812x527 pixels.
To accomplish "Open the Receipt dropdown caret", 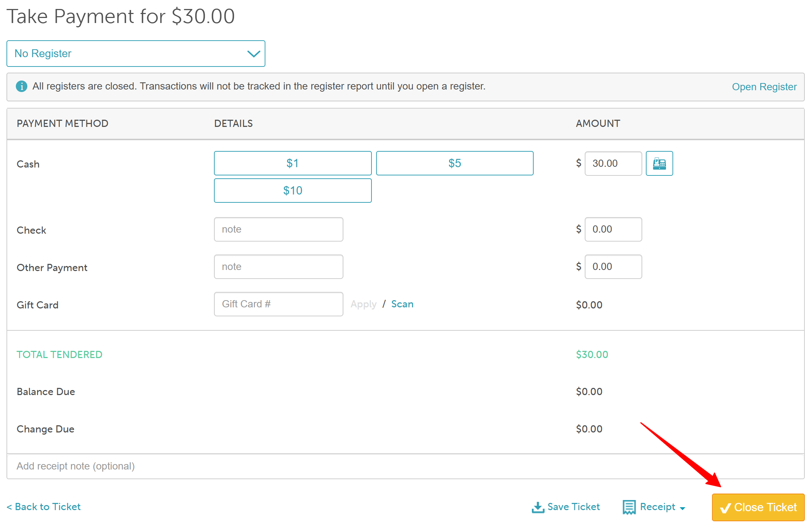I will pos(682,508).
